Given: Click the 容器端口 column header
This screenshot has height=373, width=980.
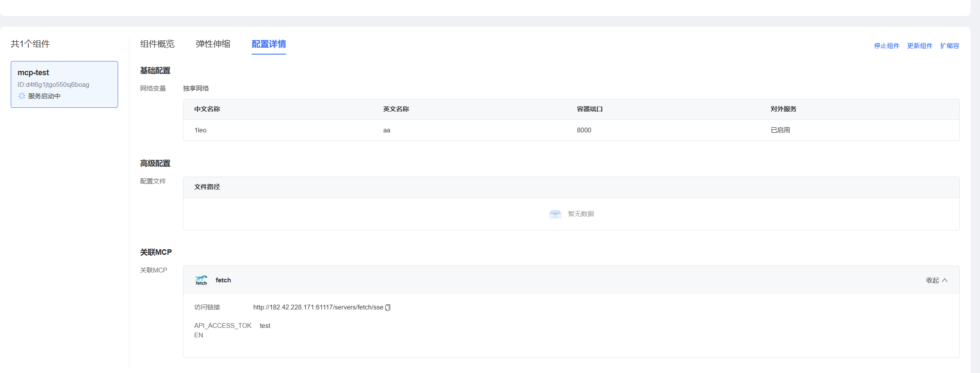Looking at the screenshot, I should tap(589, 109).
